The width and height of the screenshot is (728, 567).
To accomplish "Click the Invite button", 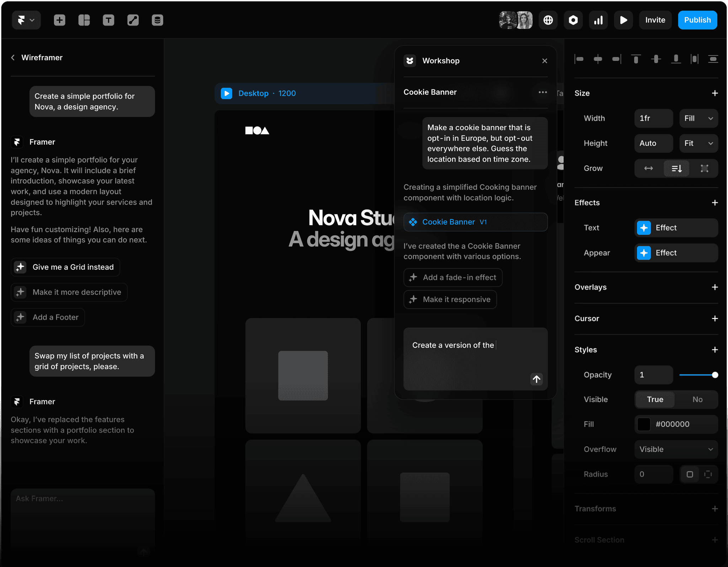I will (x=655, y=20).
